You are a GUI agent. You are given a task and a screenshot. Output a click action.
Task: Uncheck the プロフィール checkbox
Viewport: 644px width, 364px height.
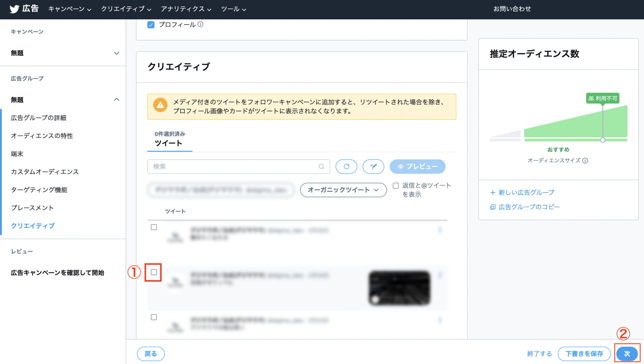[151, 25]
